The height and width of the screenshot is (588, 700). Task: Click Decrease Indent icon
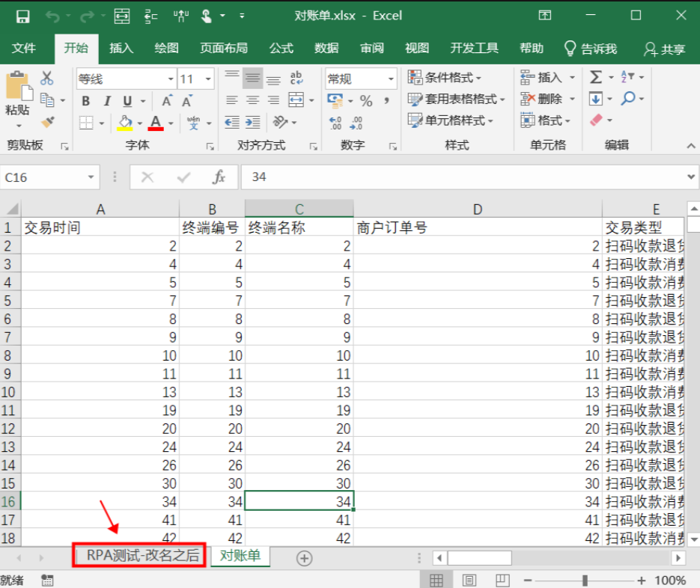(x=231, y=122)
